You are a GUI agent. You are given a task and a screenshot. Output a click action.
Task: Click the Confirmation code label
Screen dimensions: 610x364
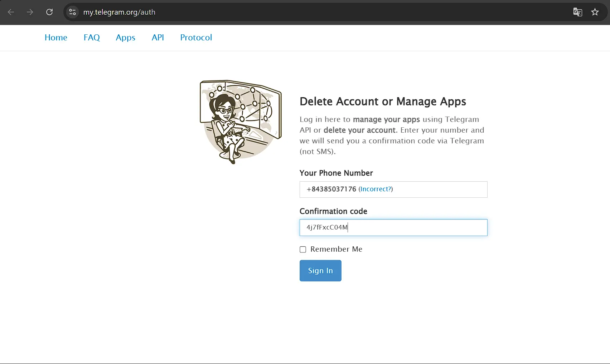[x=333, y=211]
